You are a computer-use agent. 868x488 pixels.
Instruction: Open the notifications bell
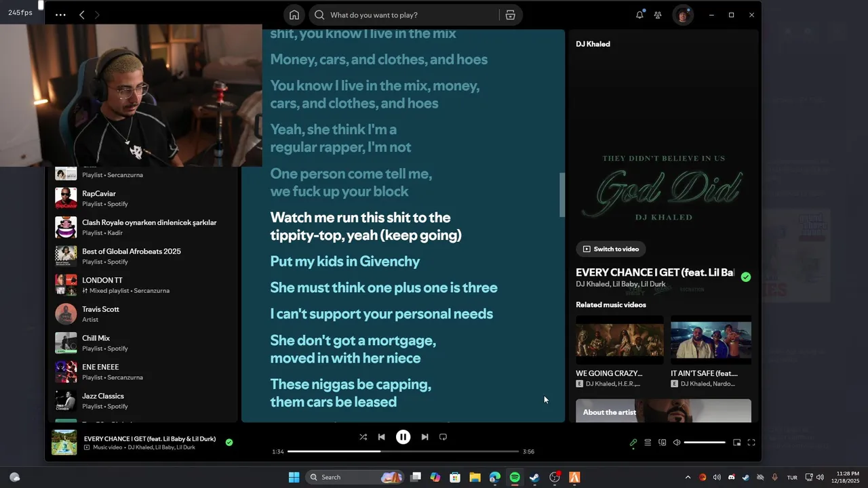639,15
